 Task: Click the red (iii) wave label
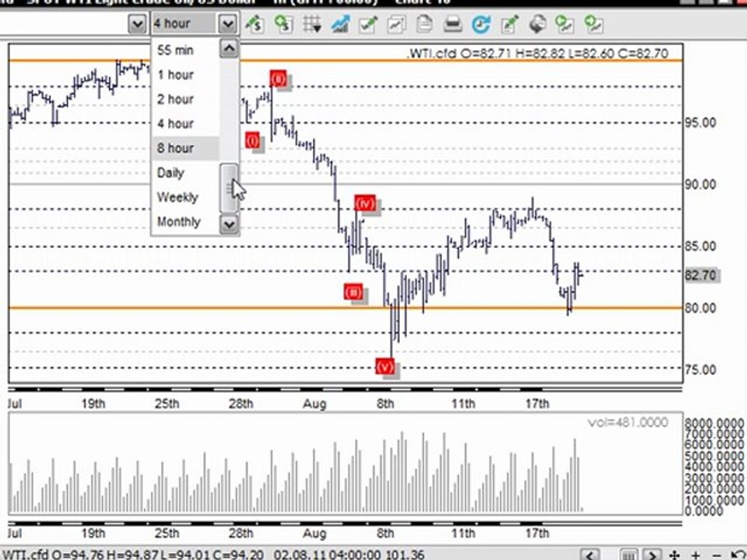(353, 292)
